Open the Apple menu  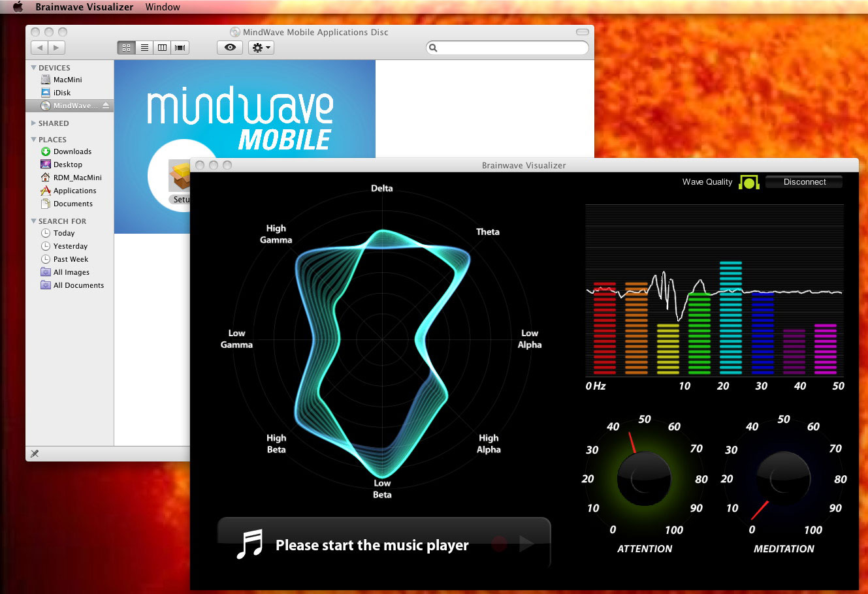18,7
